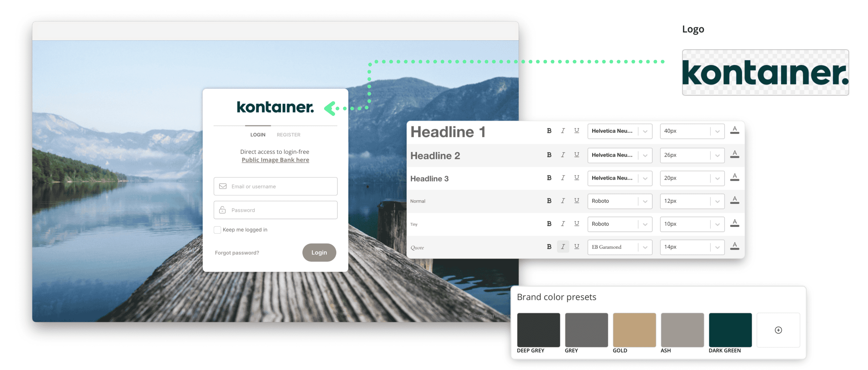The width and height of the screenshot is (868, 370).
Task: Enable the Keep me logged in checkbox
Action: tap(217, 230)
